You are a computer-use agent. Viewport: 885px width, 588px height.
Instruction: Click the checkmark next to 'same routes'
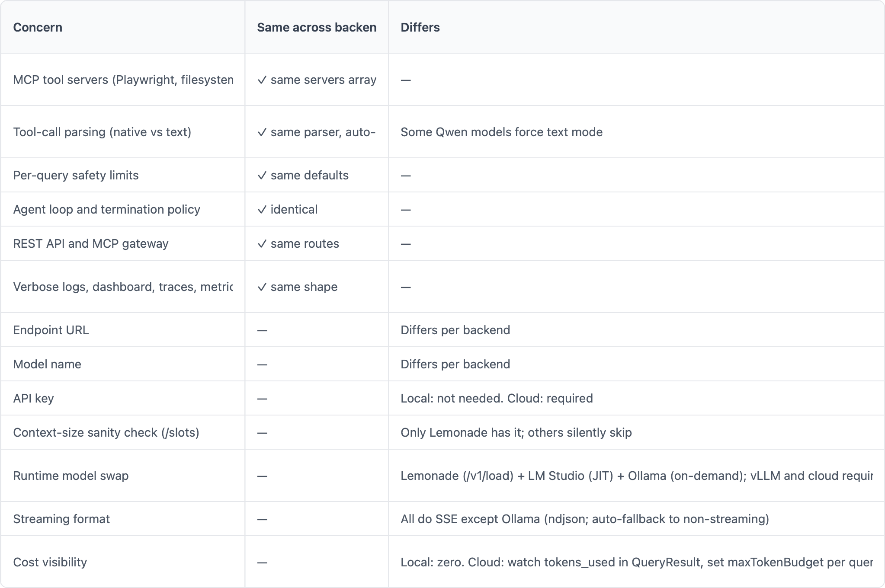click(x=262, y=244)
